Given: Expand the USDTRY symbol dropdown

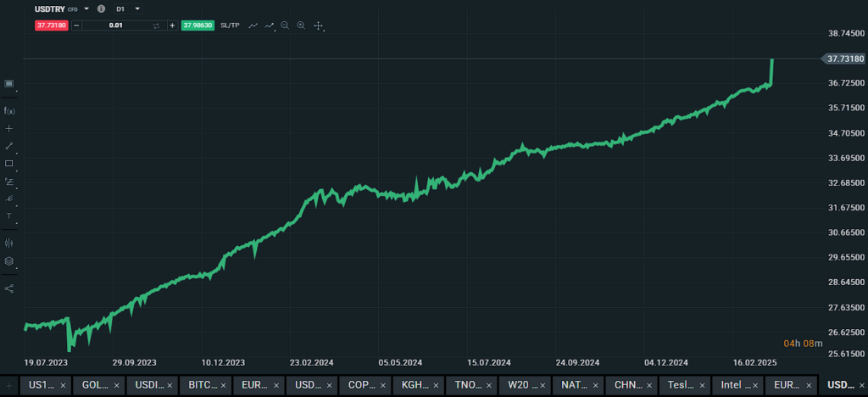Looking at the screenshot, I should point(86,8).
